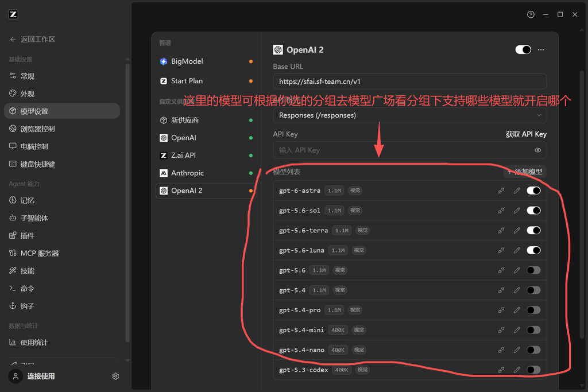This screenshot has height=392, width=588.
Task: Edit gpt-5.6 with pencil icon
Action: click(517, 270)
